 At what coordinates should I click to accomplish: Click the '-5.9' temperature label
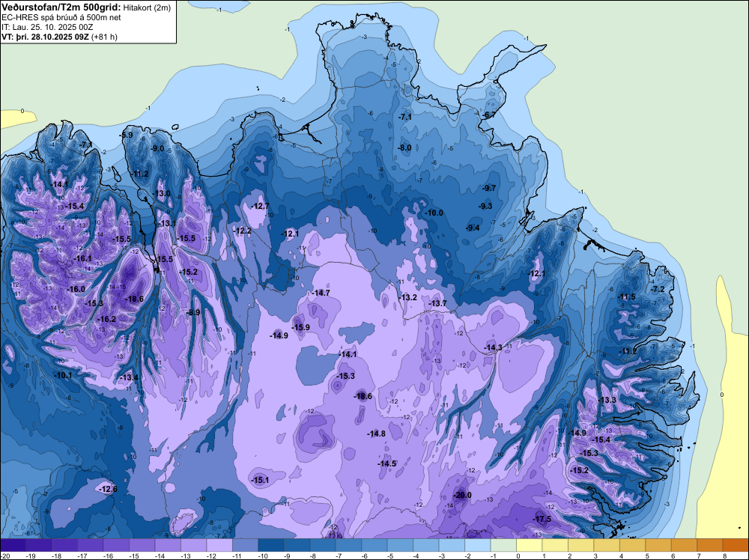pyautogui.click(x=127, y=135)
